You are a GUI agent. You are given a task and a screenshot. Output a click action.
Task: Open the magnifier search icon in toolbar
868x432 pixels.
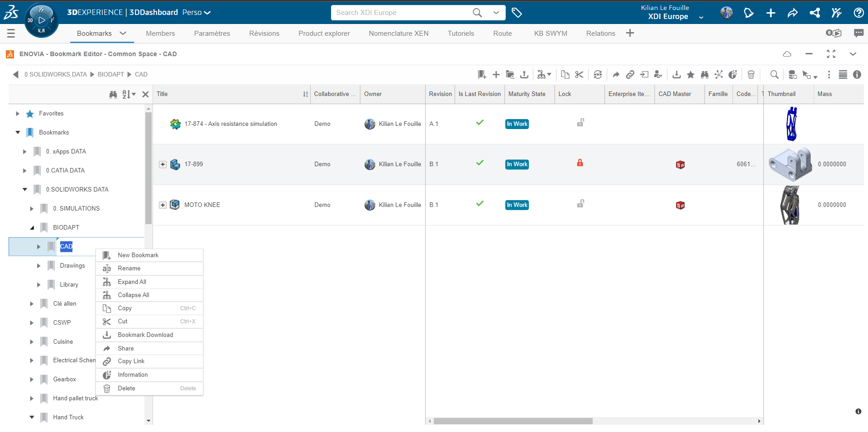774,75
